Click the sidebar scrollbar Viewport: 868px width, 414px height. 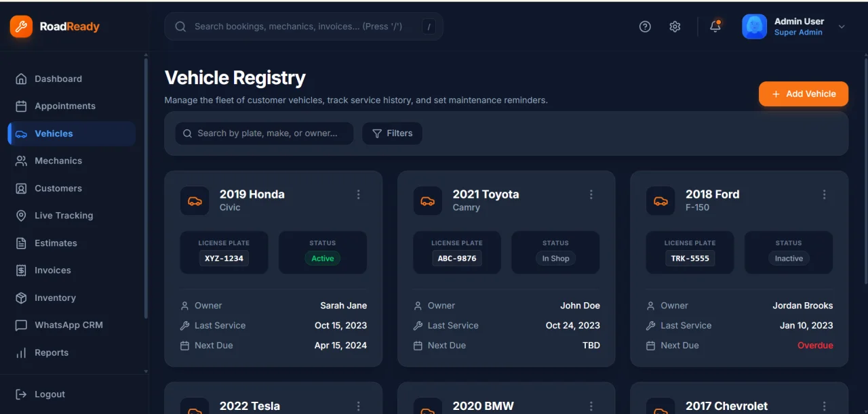(x=146, y=188)
